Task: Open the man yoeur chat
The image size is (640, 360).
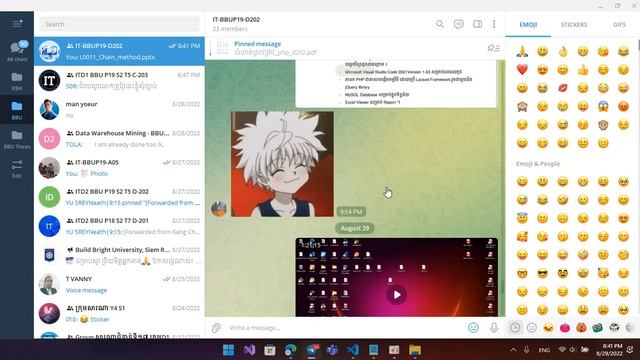Action: click(119, 109)
